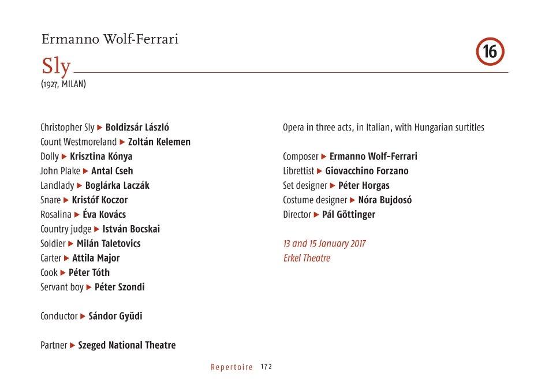The height and width of the screenshot is (392, 545).
Task: Click on Szeged National Theatre
Action: [x=127, y=345]
